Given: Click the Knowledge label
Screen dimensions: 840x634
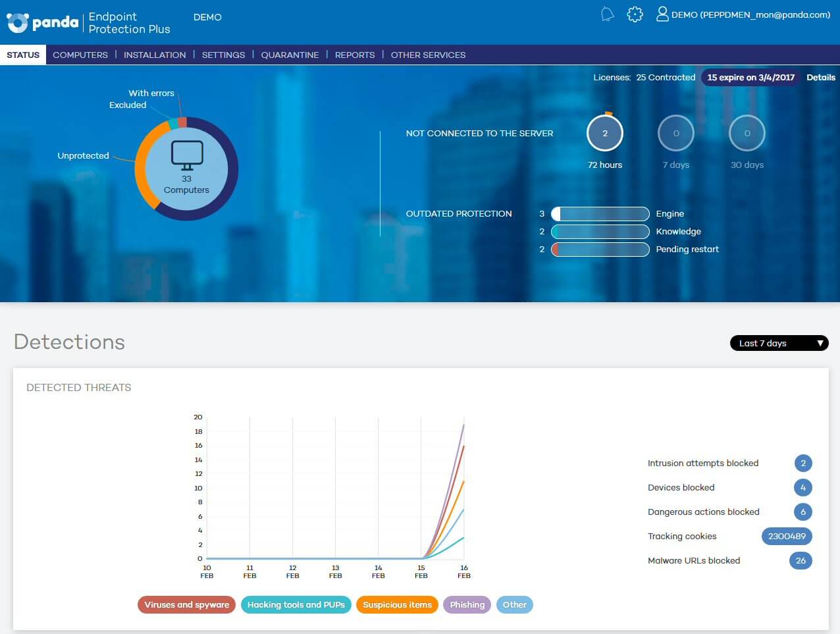Looking at the screenshot, I should click(x=678, y=231).
